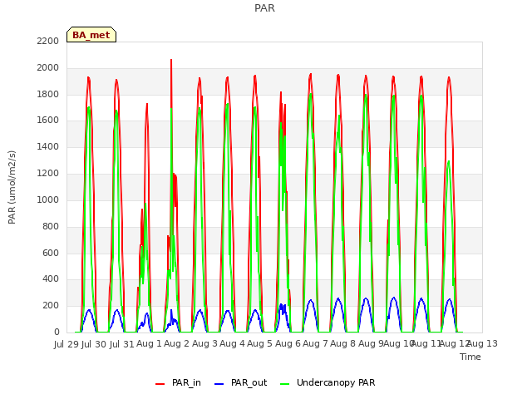Click the PAR (umol/m2/s) axis label
The width and height of the screenshot is (532, 399).
[12, 187]
